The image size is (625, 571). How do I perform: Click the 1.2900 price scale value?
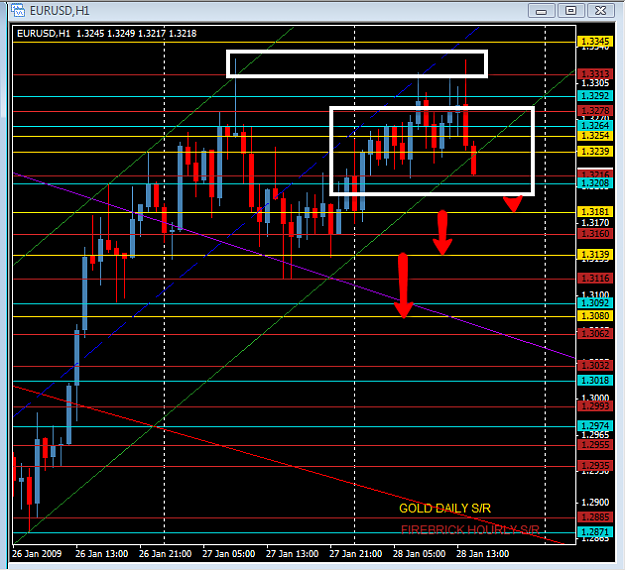tap(595, 502)
